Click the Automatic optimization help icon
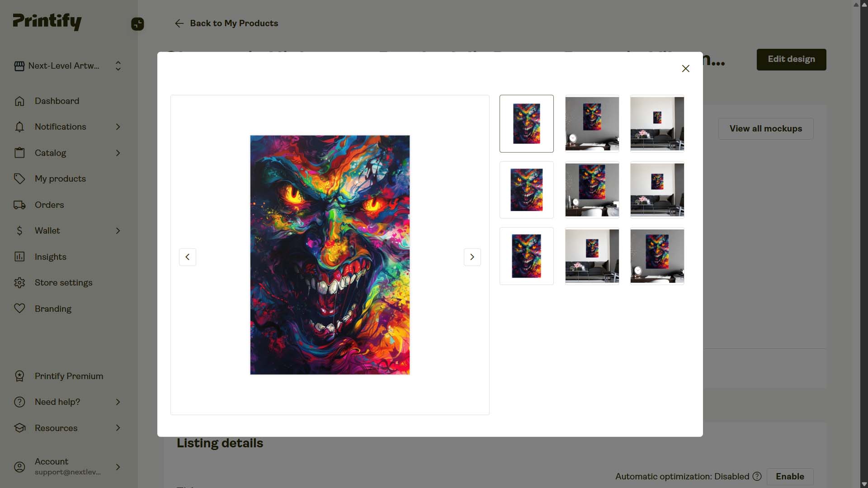 point(757,476)
